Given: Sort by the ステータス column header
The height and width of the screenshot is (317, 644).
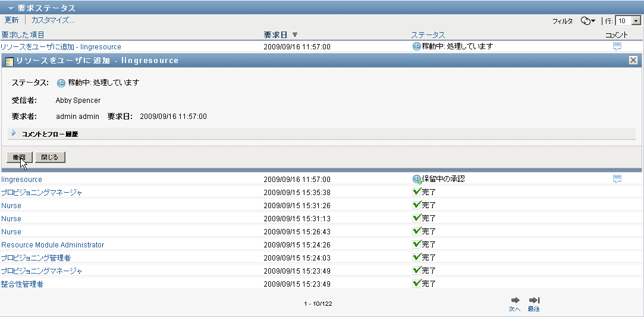Looking at the screenshot, I should click(428, 35).
